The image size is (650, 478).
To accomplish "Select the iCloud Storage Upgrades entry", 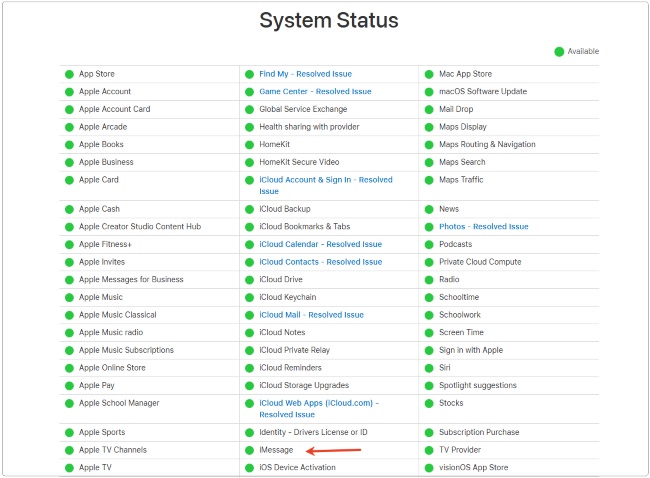I will [x=304, y=385].
